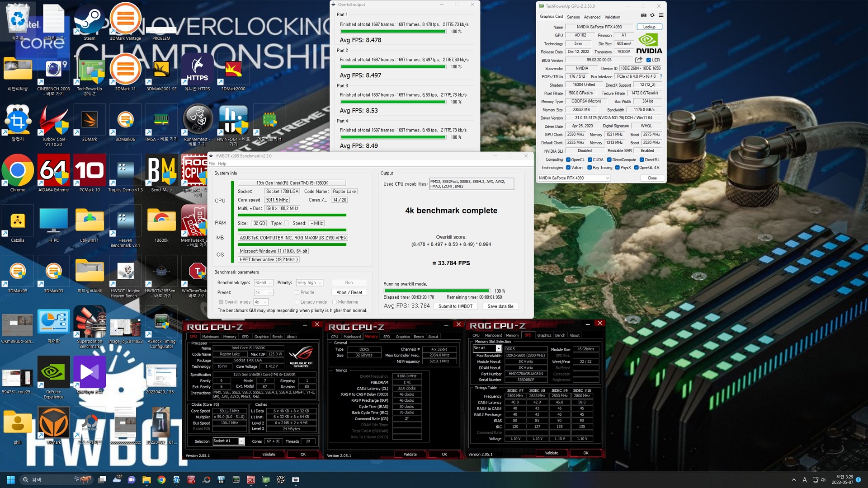Switch to Validation tab in GPU-Z
This screenshot has height=488, width=868.
613,17
